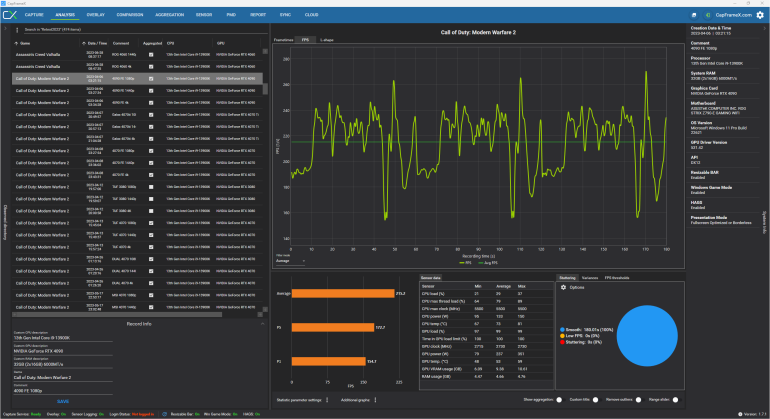Toggle Aggregated checkbox for selected 4090 FE 1080p row
Screen dimensions: 770x419
coord(151,79)
